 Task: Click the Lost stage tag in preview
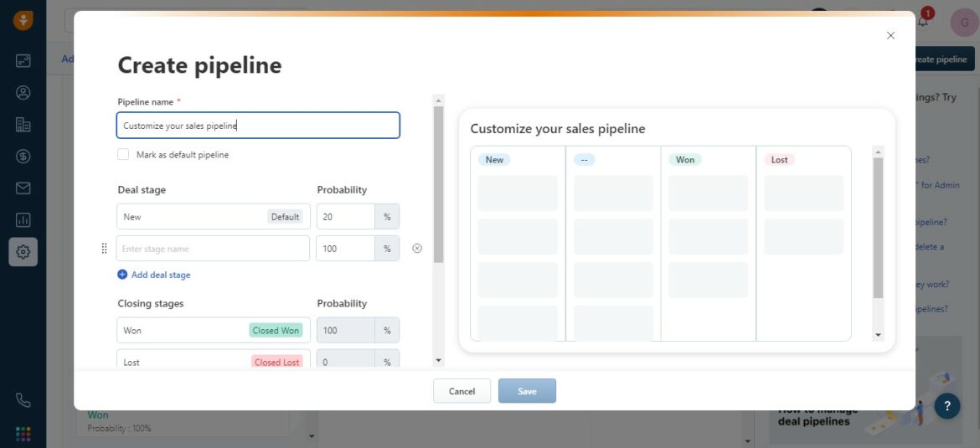(x=779, y=159)
